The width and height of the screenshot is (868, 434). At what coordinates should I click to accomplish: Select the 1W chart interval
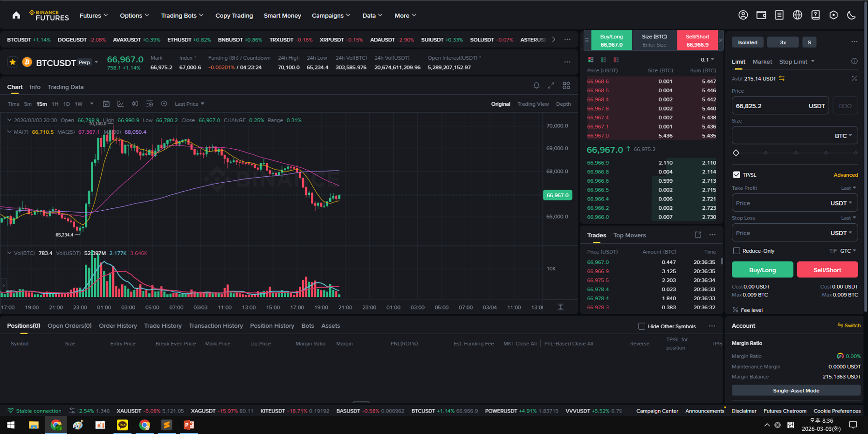[79, 104]
